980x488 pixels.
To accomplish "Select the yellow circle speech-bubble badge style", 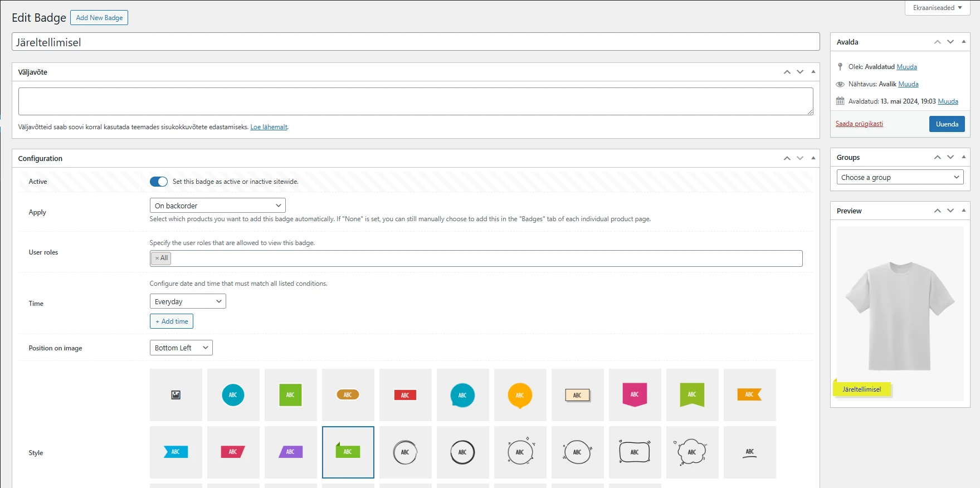I will (520, 395).
